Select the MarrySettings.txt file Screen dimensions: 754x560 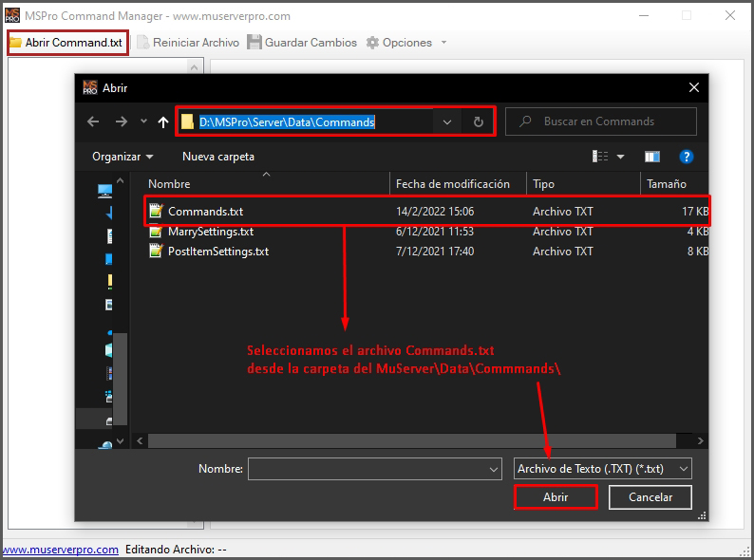[x=210, y=232]
